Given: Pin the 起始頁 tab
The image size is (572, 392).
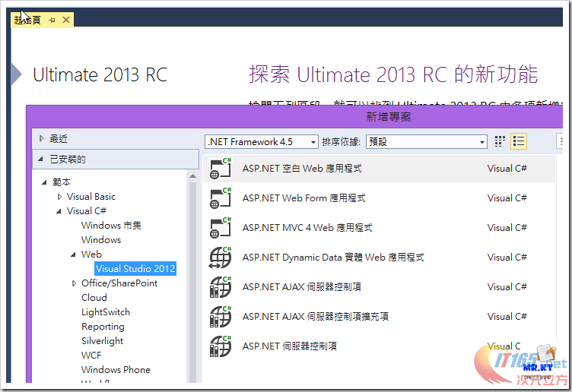Looking at the screenshot, I should [52, 20].
